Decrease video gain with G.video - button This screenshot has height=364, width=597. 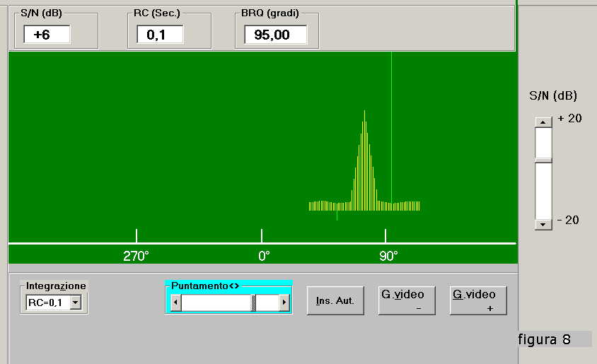pyautogui.click(x=407, y=300)
